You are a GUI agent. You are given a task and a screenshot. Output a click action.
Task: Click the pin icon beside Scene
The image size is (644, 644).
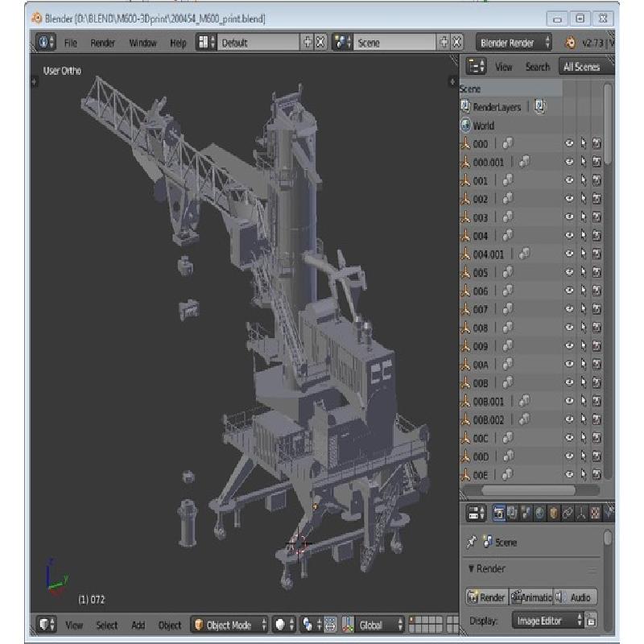pos(471,543)
